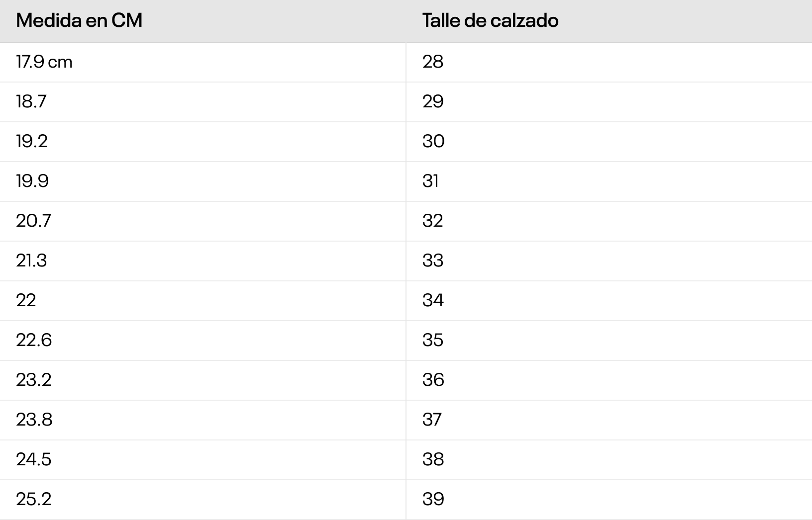
Task: Select the 25.2 measurement cell
Action: tap(33, 499)
